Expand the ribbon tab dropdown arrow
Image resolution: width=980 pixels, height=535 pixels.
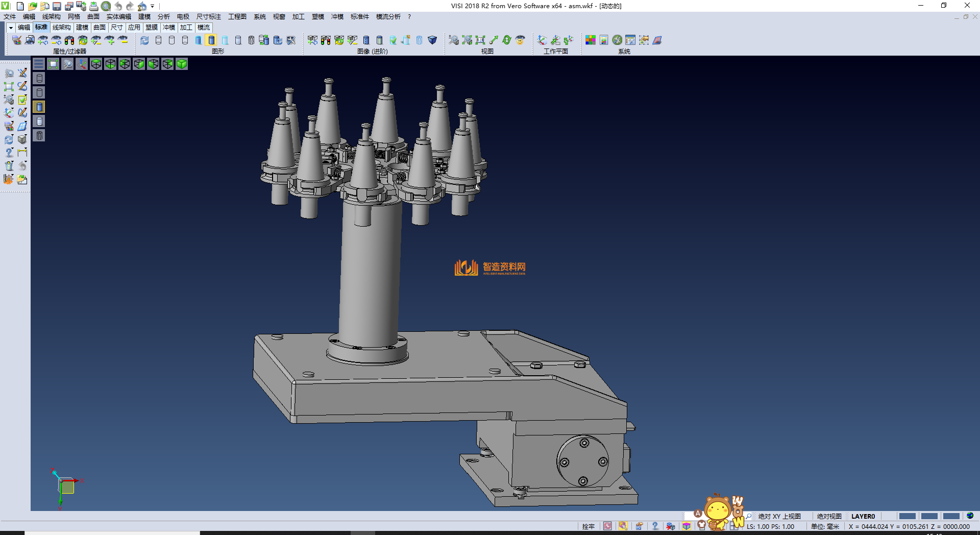(11, 28)
